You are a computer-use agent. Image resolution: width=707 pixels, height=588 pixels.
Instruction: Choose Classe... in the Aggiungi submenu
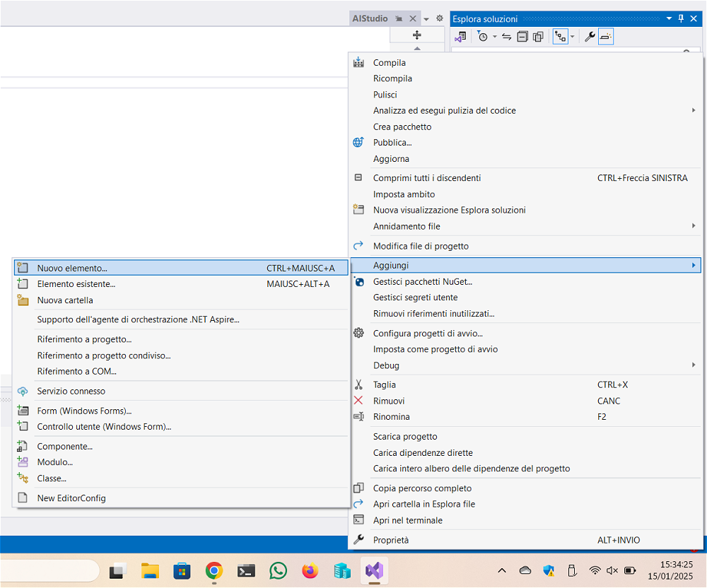click(52, 478)
